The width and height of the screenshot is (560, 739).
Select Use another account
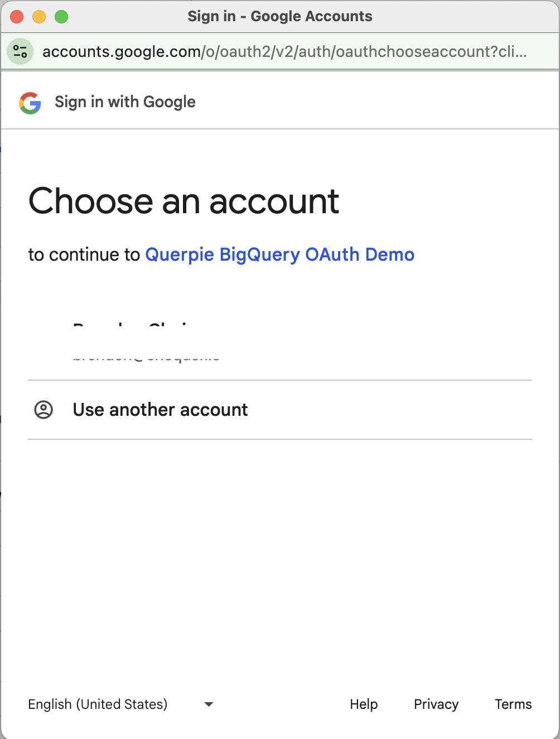[160, 410]
